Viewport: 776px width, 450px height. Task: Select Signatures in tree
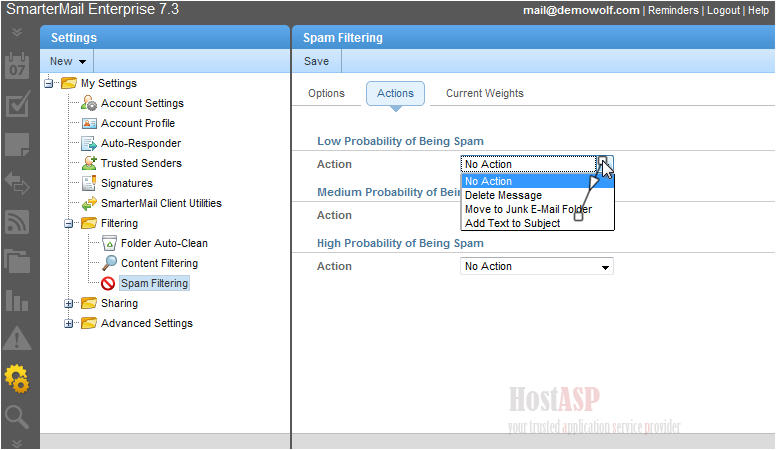click(x=127, y=183)
